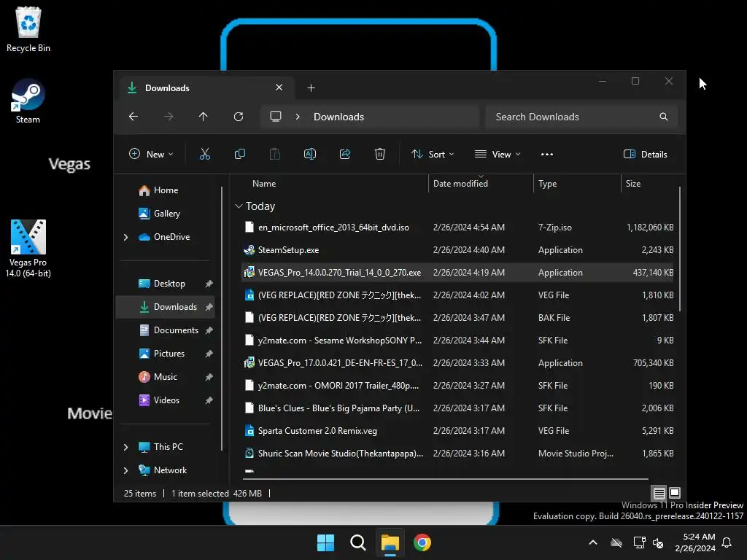Image resolution: width=747 pixels, height=560 pixels.
Task: Toggle the Details pane button
Action: coord(646,155)
